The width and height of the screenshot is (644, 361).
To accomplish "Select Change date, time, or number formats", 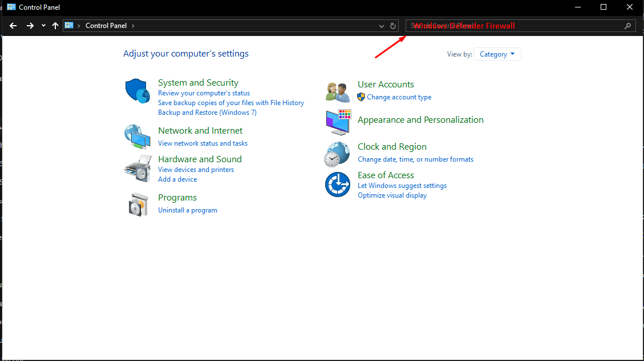I will tap(416, 159).
